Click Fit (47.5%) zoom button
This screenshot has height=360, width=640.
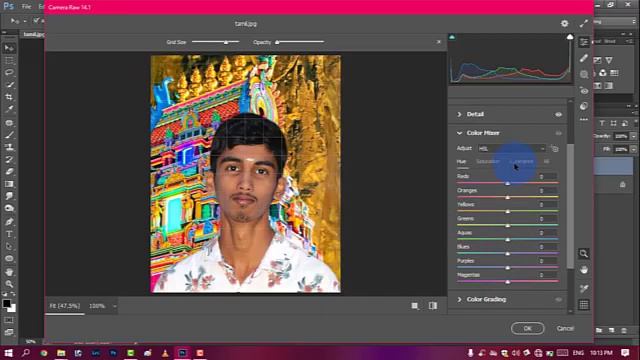click(65, 306)
